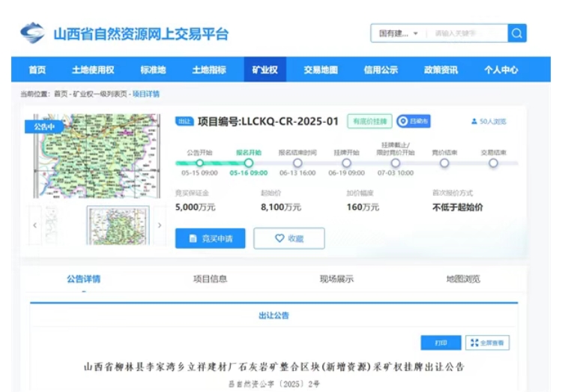Click the keyword search input field
562x392 pixels.
click(466, 33)
